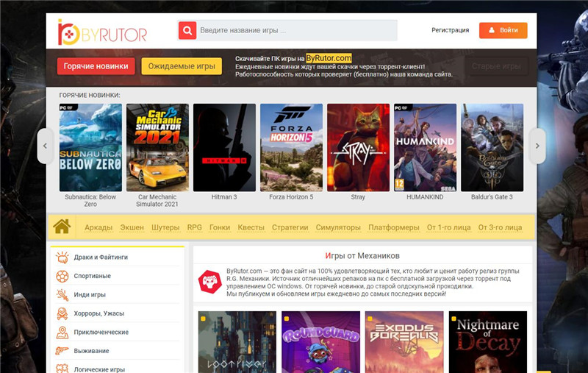Open the Гонки category
The height and width of the screenshot is (373, 588).
(220, 227)
